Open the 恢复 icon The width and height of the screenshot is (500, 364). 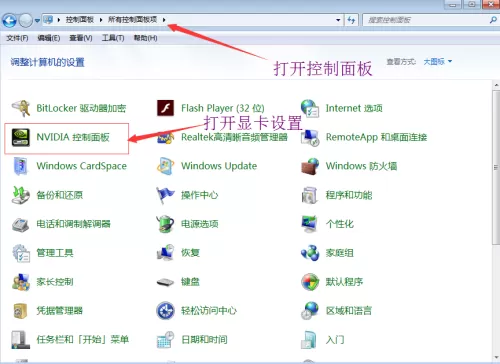(x=165, y=253)
